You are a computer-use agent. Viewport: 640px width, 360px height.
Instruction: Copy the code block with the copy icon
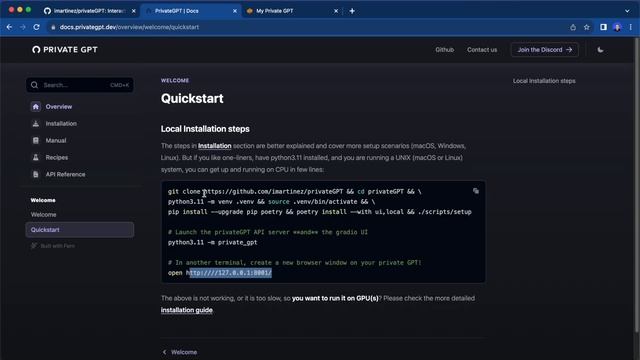(x=476, y=191)
